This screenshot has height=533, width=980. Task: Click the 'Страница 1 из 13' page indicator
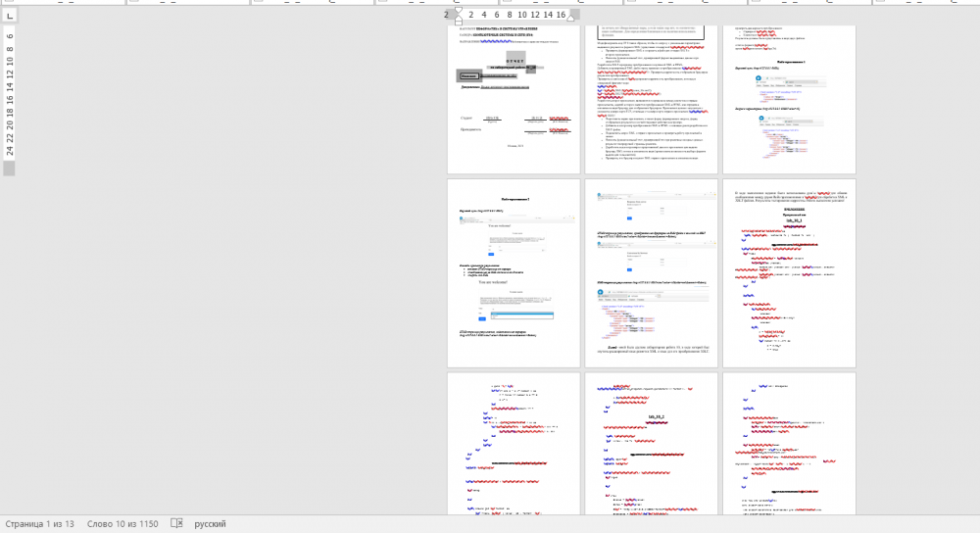[x=40, y=523]
